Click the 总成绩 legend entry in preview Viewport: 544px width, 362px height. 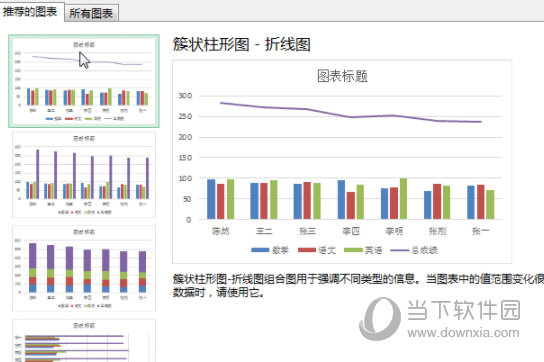pyautogui.click(x=414, y=250)
